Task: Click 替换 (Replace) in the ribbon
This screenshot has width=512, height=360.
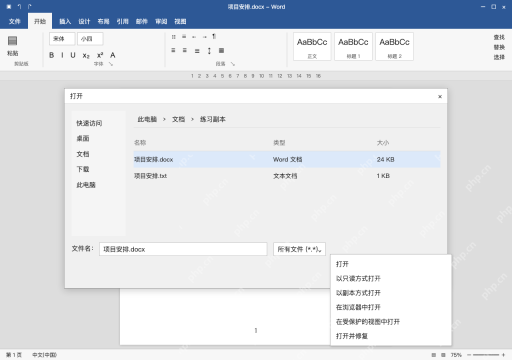Action: (499, 47)
